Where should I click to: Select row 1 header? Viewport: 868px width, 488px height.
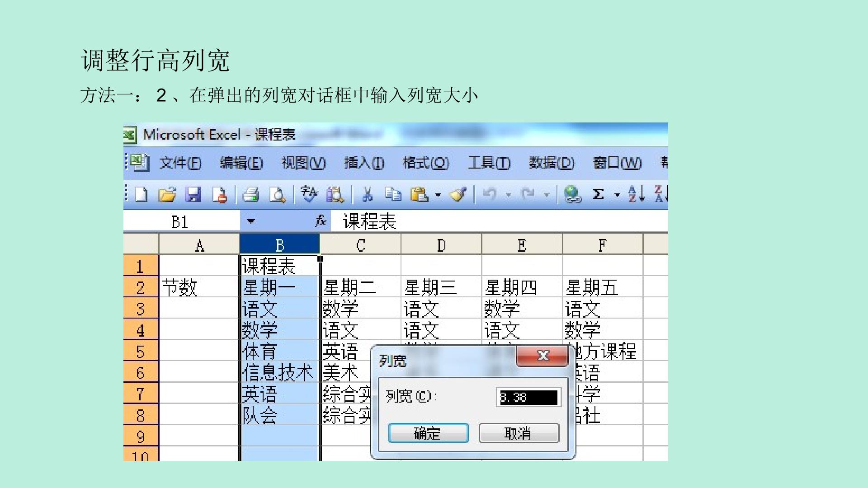point(141,265)
